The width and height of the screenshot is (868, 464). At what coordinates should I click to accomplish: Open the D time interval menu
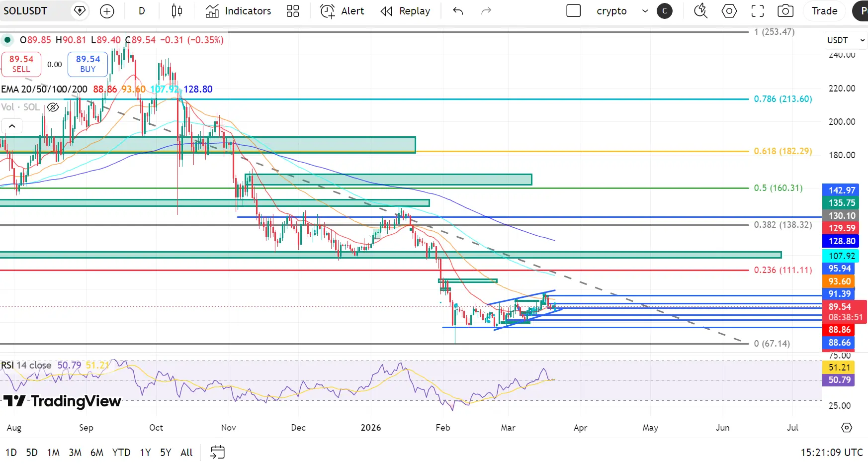142,11
